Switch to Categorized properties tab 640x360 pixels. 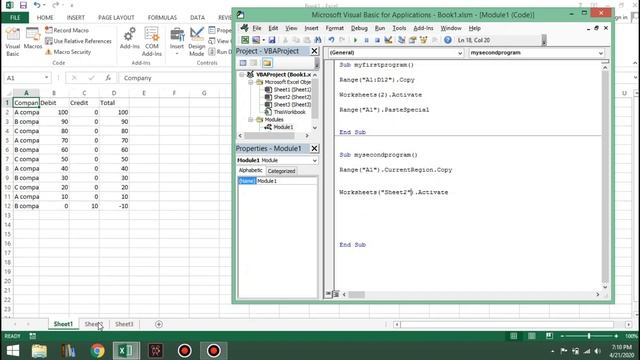tap(281, 171)
